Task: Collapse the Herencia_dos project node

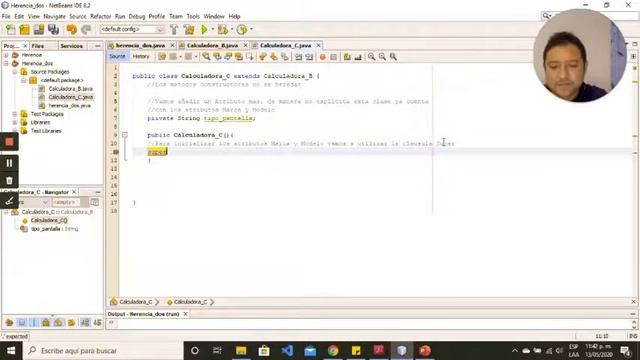Action: pyautogui.click(x=6, y=63)
